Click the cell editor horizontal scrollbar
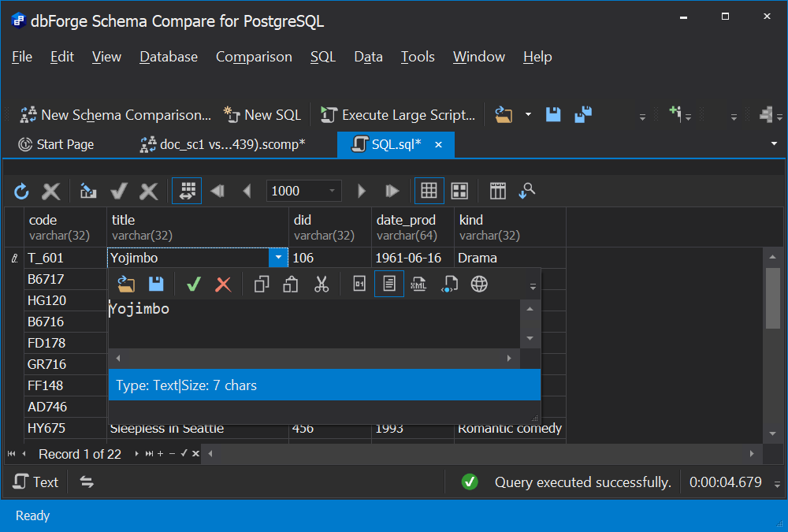 [314, 358]
